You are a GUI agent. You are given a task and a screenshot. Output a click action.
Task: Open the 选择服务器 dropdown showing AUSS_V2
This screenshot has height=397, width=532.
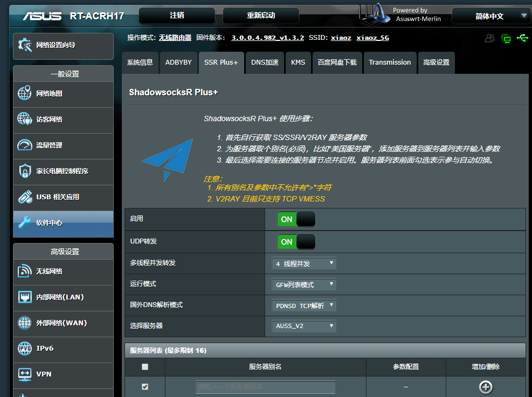[x=304, y=326]
